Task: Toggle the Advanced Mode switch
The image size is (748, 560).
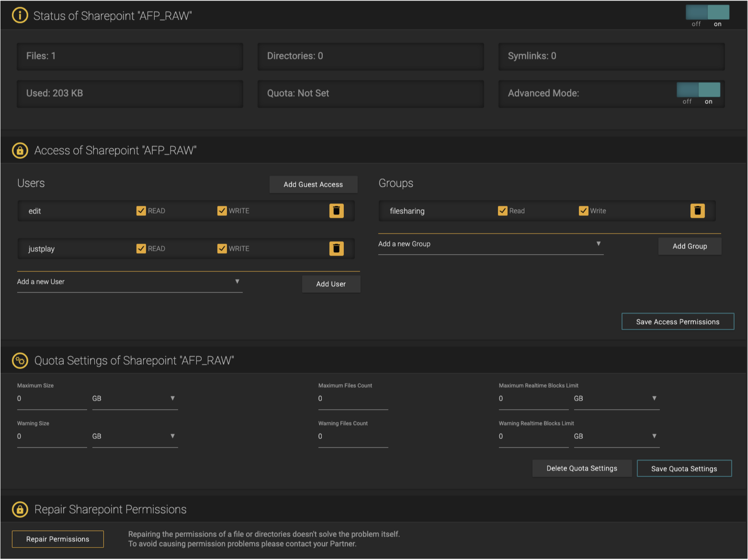Action: coord(698,90)
